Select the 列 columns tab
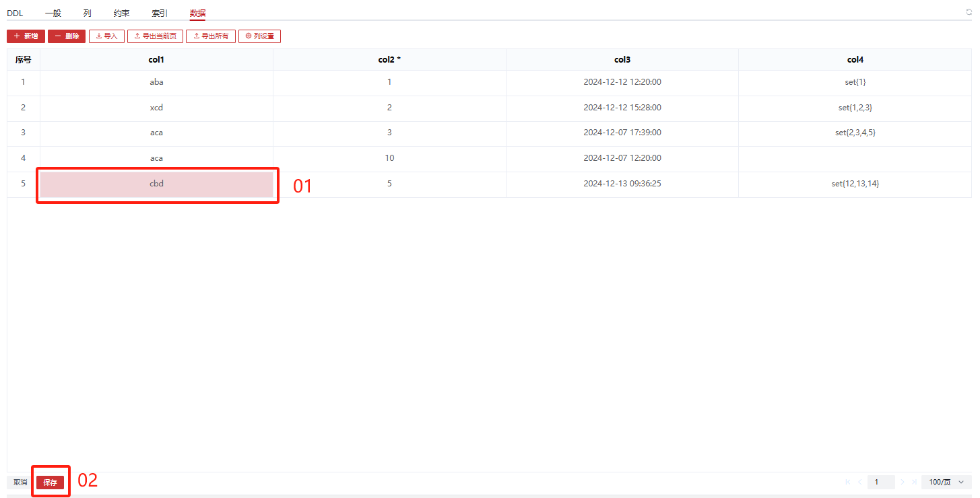Screen dimensions: 980x498 coord(88,13)
